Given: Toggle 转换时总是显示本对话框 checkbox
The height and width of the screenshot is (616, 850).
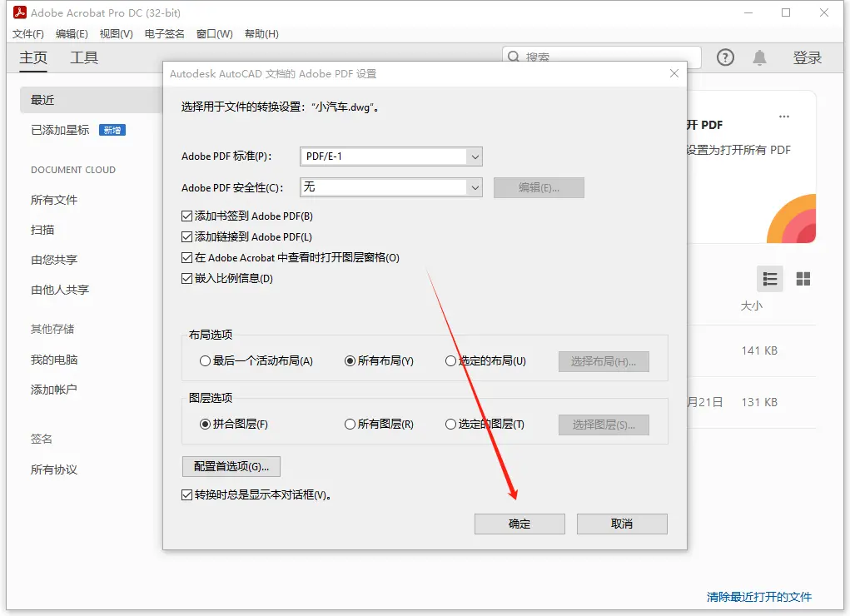Looking at the screenshot, I should click(187, 494).
